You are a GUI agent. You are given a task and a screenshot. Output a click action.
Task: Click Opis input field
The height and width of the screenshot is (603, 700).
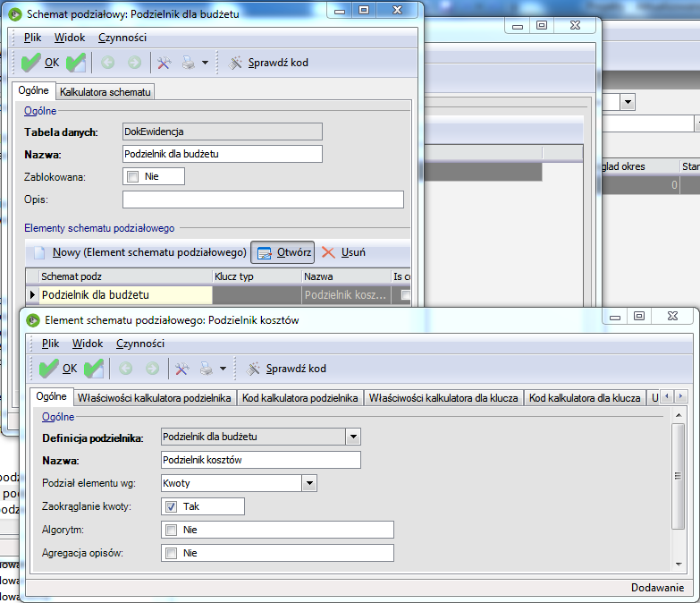point(263,200)
